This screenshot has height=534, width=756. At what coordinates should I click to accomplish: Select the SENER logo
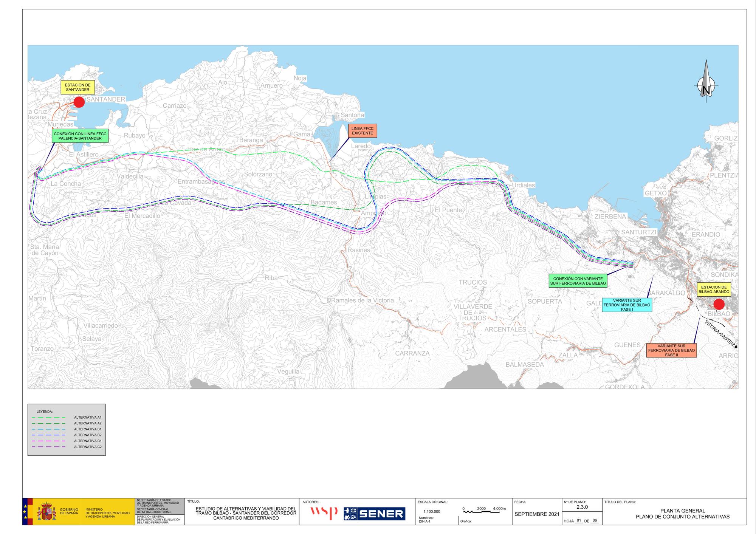coord(374,514)
